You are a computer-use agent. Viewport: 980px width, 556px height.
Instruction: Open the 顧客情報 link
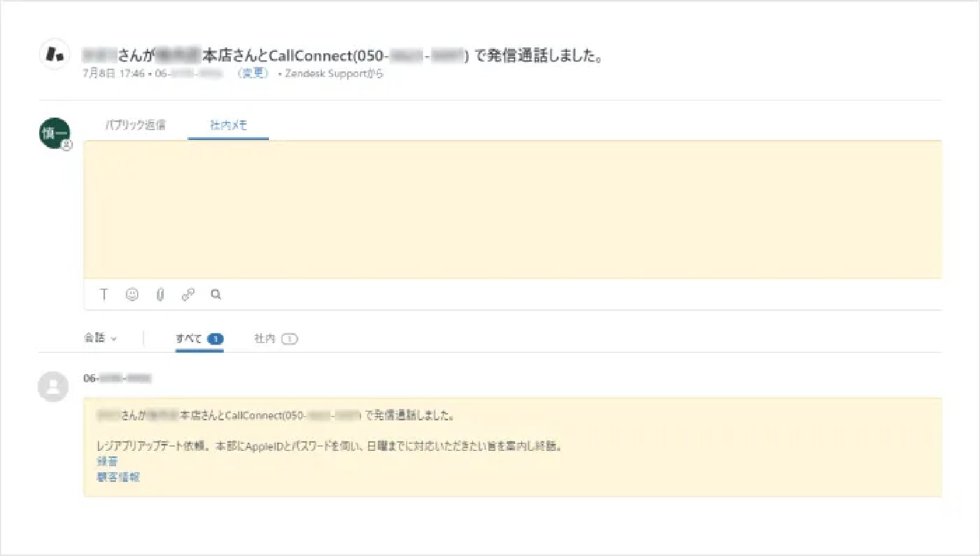pyautogui.click(x=118, y=477)
